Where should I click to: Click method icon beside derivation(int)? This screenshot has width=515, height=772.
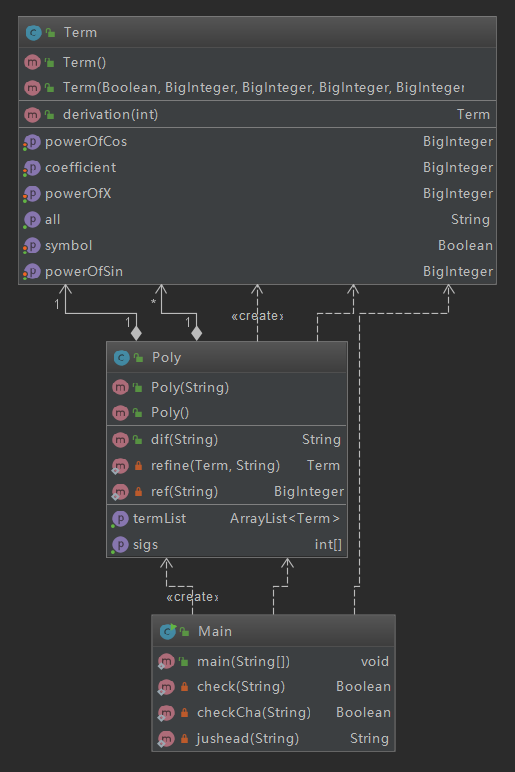[x=32, y=115]
